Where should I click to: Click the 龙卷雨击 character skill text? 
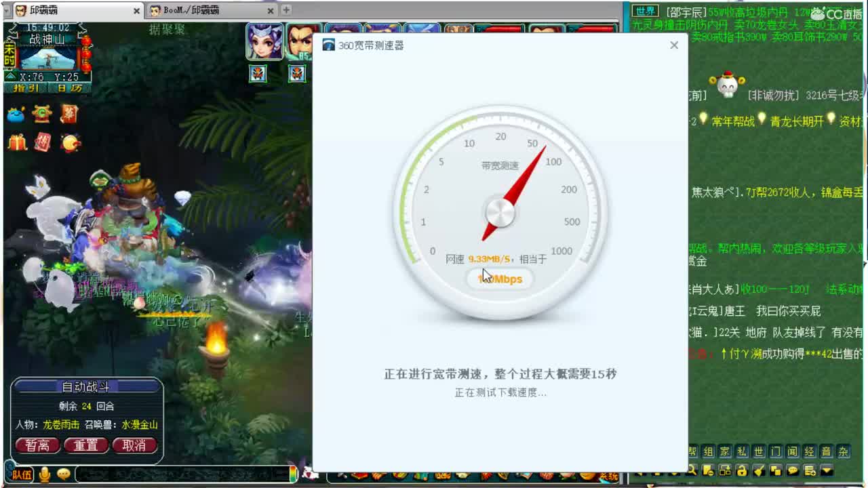pyautogui.click(x=61, y=425)
